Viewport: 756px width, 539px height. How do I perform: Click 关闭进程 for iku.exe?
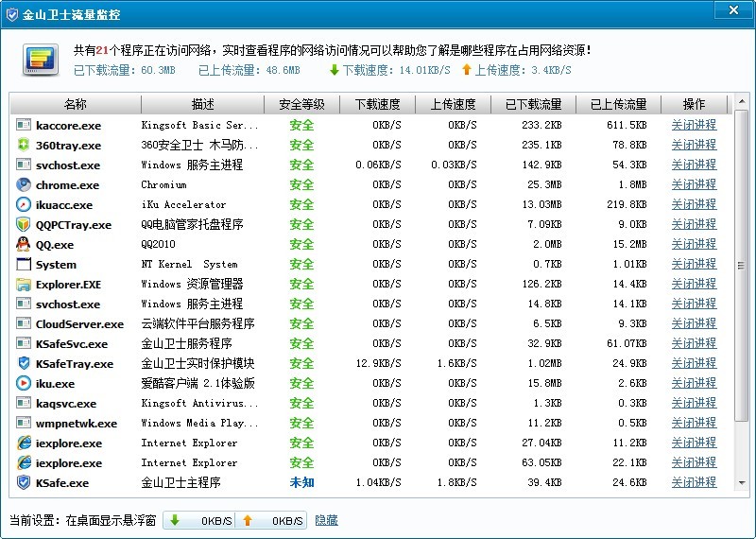695,383
